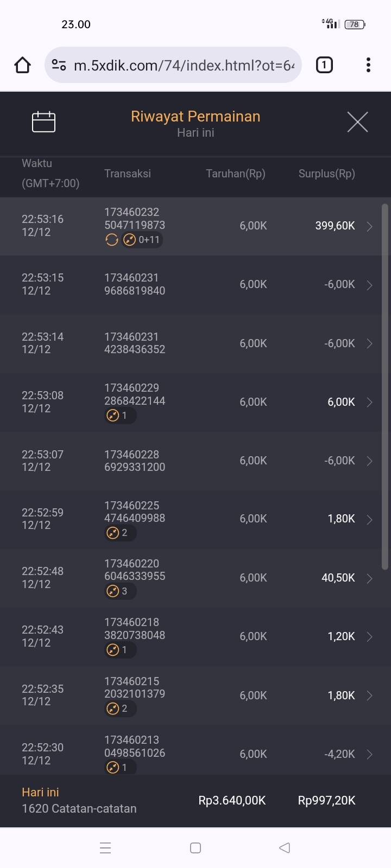
Task: Expand the 40,50K surplus row chevron
Action: click(369, 578)
